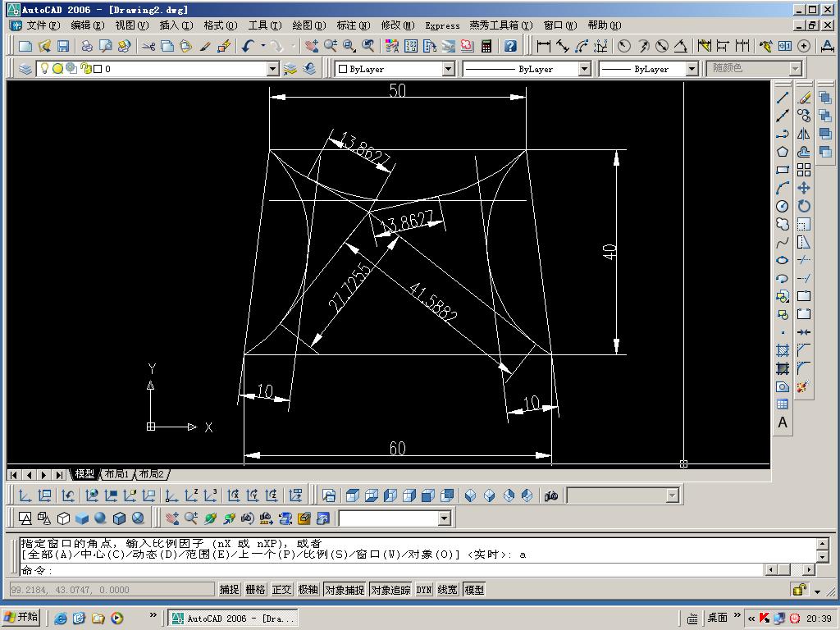
Task: Select the Line tool in draw toolbar
Action: (783, 98)
